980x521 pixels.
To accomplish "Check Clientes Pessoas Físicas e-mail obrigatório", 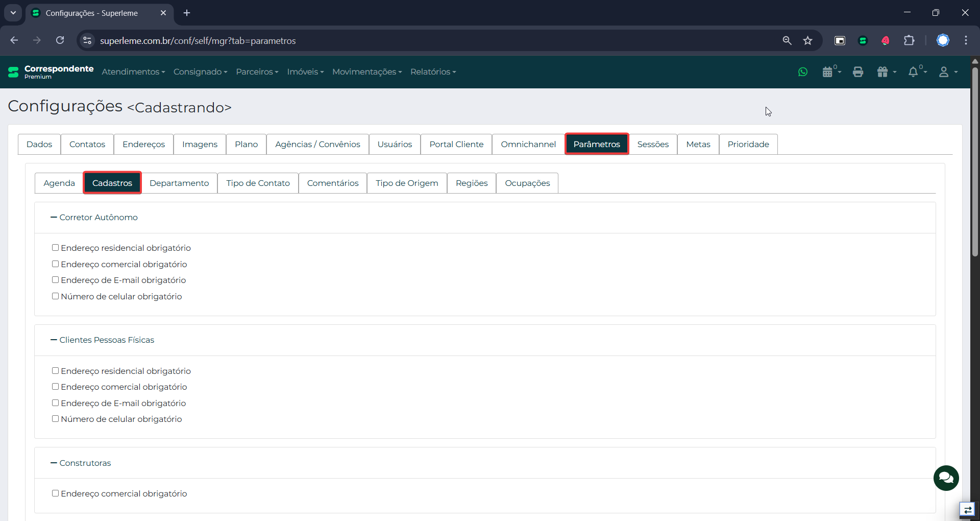I will click(55, 403).
